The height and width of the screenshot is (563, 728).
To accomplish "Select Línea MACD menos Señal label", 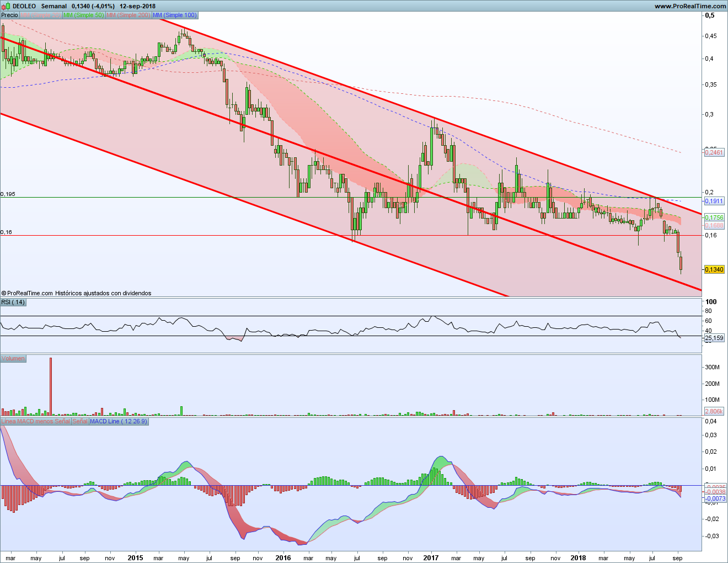I will 35,421.
